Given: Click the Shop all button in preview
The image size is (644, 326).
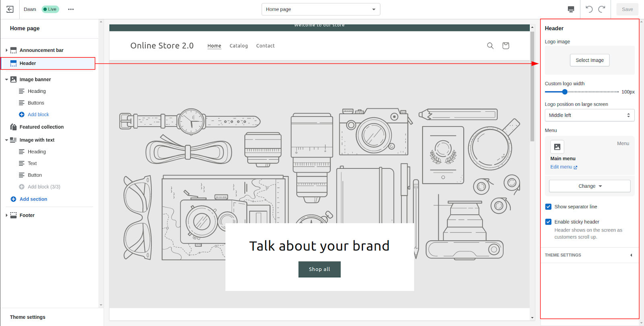Looking at the screenshot, I should coord(319,269).
